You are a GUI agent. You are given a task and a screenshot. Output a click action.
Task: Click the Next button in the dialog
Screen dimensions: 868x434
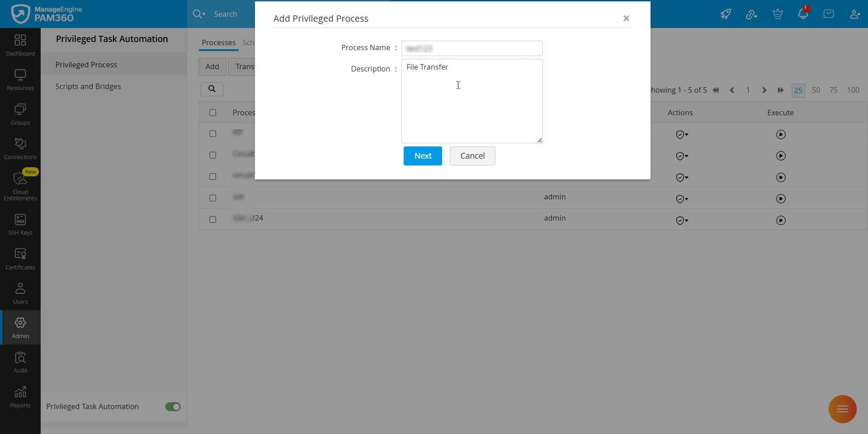pyautogui.click(x=422, y=156)
